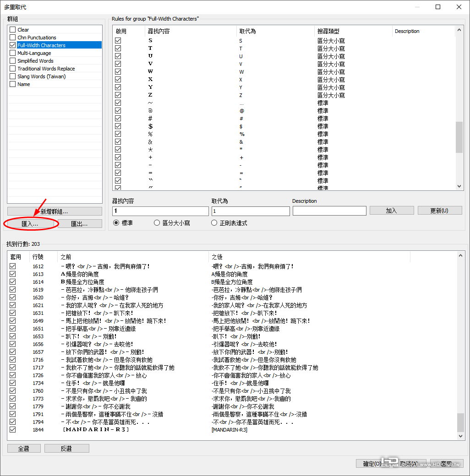
Task: Enable the Clear group checkbox
Action: coord(12,29)
